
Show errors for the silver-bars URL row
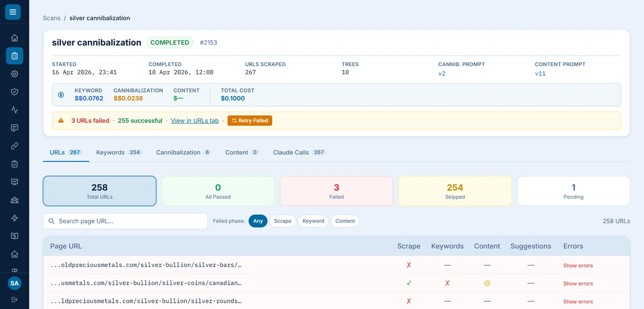point(578,265)
